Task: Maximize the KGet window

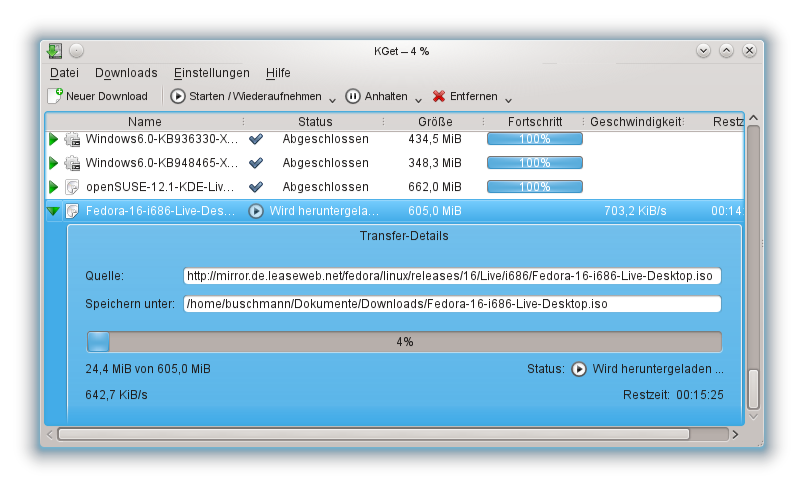Action: click(727, 51)
